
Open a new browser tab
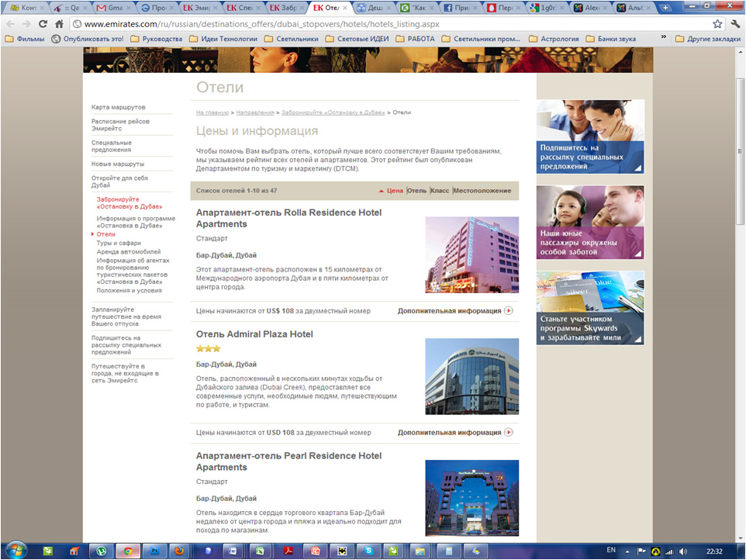pos(665,8)
